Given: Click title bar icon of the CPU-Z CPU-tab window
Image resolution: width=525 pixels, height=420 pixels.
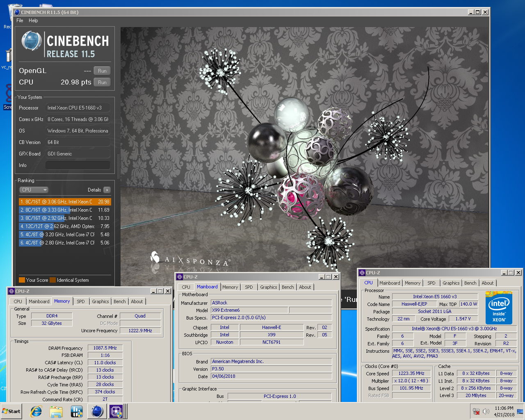Looking at the screenshot, I should [362, 273].
